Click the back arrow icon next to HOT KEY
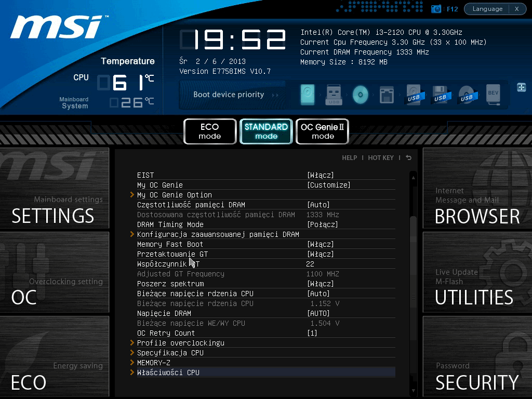The image size is (532, 399). tap(409, 158)
